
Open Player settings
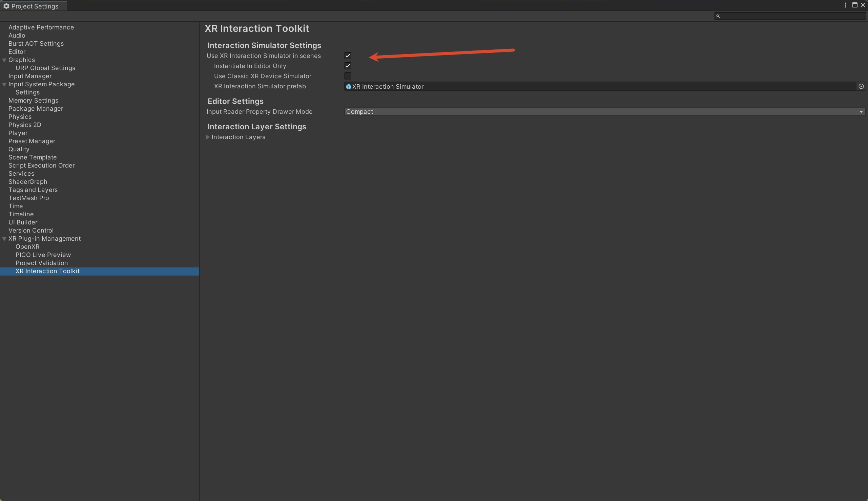tap(18, 133)
